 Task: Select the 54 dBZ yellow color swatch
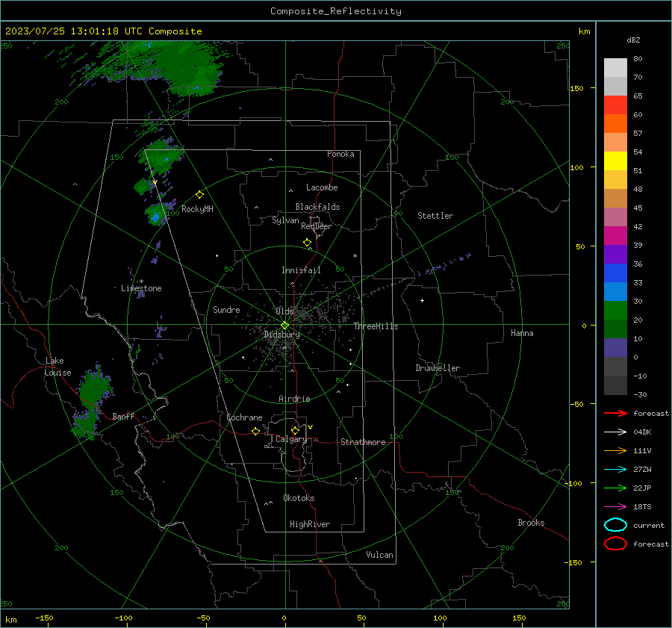coord(615,161)
